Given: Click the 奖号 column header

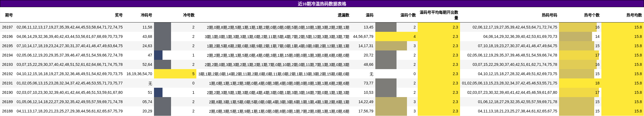Looking at the screenshot, I should tap(119, 15).
